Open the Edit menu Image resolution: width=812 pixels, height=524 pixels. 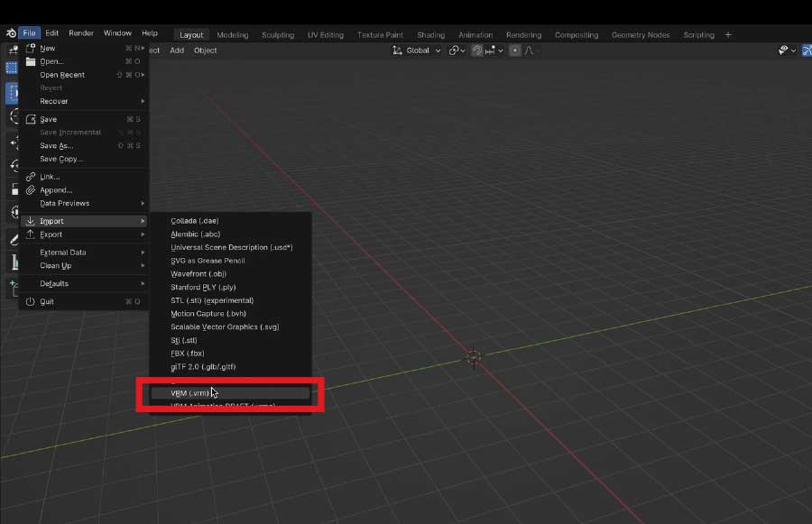(x=51, y=32)
